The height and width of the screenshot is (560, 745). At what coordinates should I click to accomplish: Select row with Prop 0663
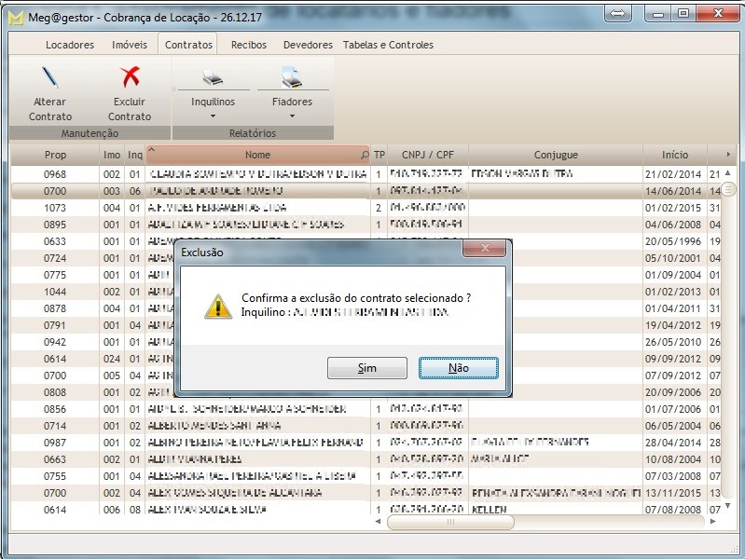366,459
